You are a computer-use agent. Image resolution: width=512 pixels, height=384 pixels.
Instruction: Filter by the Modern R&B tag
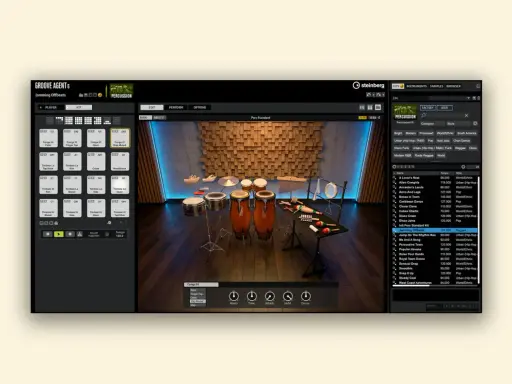click(x=403, y=155)
